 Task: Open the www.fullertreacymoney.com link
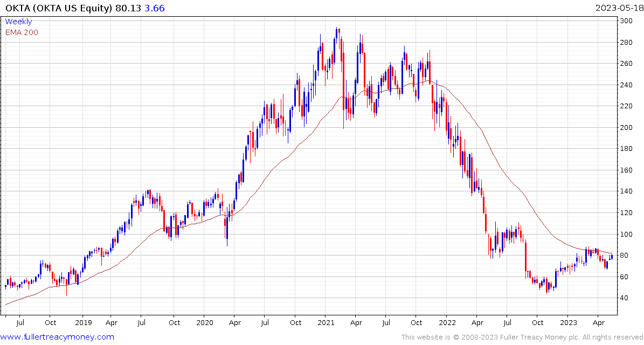57,337
